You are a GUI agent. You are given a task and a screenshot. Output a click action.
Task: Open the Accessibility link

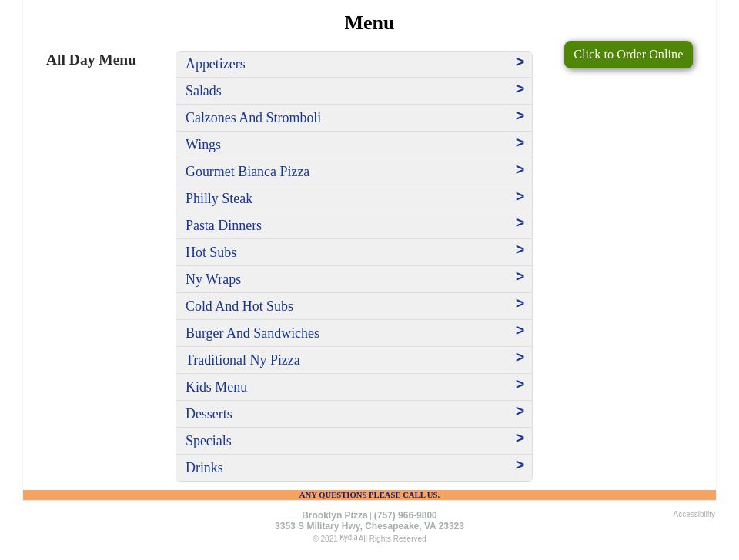[x=694, y=515]
